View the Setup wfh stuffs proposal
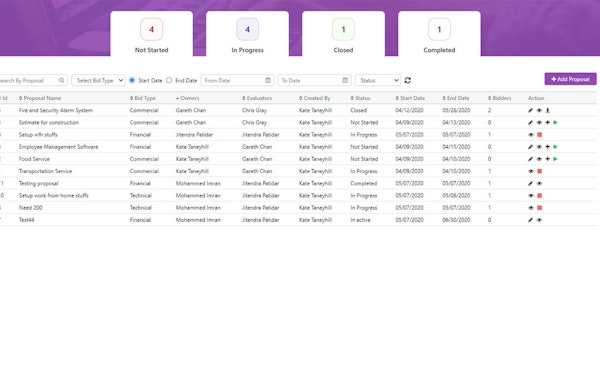The width and height of the screenshot is (600, 387). [531, 135]
